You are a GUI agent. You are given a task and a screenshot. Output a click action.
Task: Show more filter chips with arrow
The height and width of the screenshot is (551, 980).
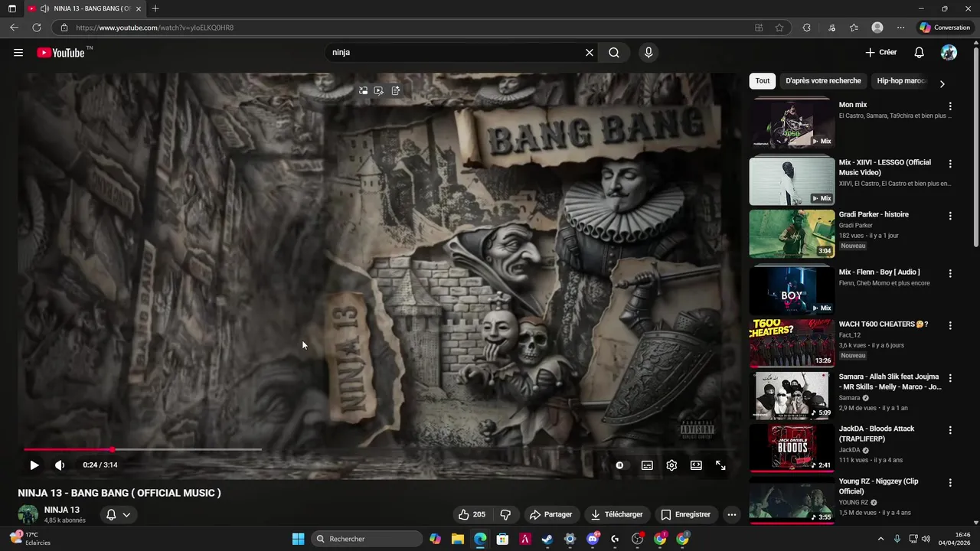(942, 83)
